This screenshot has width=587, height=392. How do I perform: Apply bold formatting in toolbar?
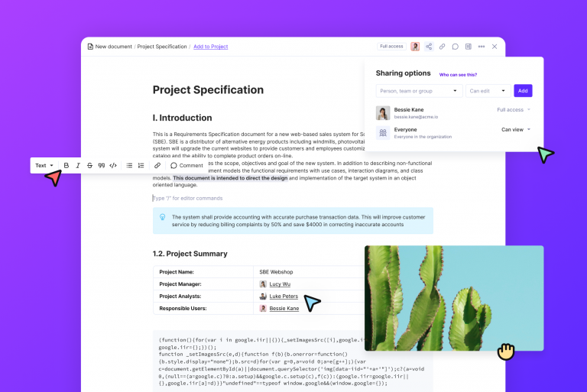pyautogui.click(x=66, y=165)
